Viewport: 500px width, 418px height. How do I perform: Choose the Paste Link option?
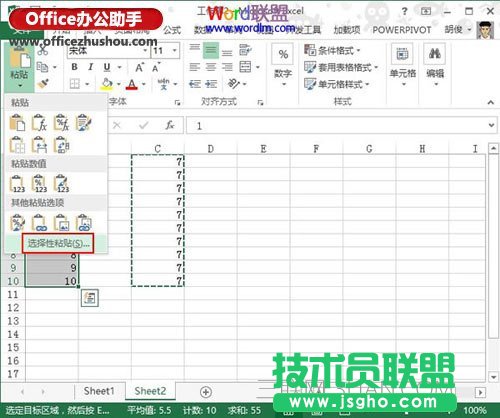39,222
